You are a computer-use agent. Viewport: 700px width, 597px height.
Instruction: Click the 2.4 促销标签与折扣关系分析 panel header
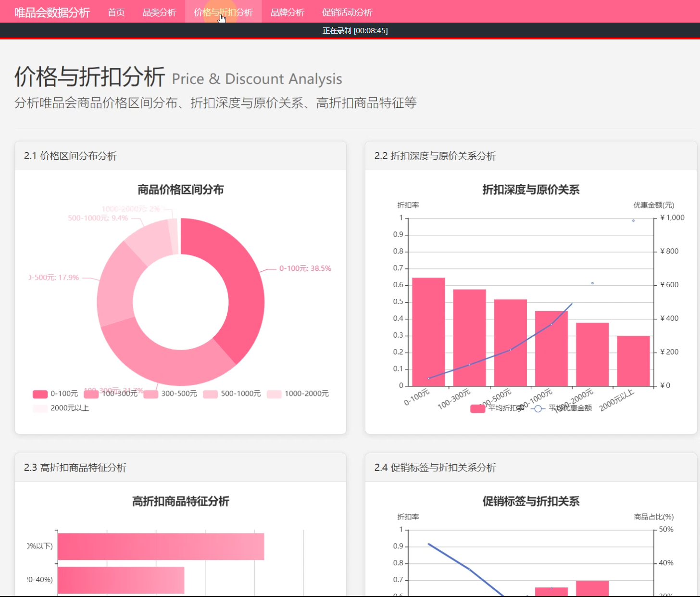click(531, 468)
